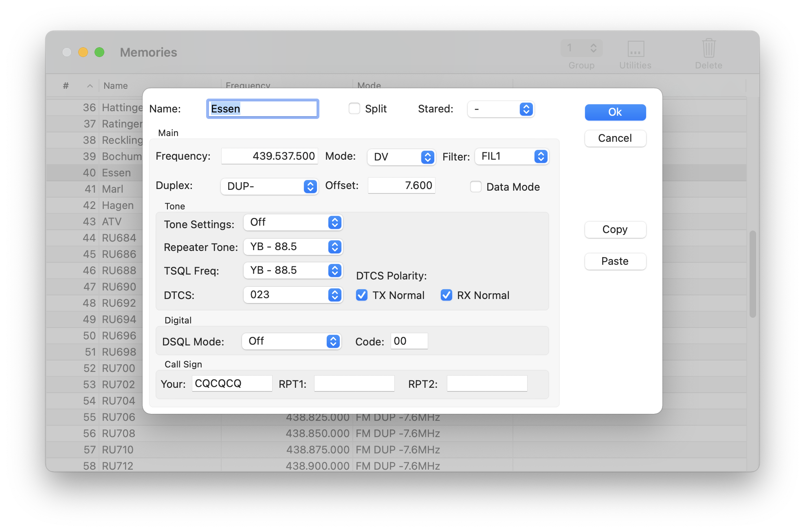Viewport: 805px width, 532px height.
Task: Select memory row 48 RU692
Action: tap(95, 303)
